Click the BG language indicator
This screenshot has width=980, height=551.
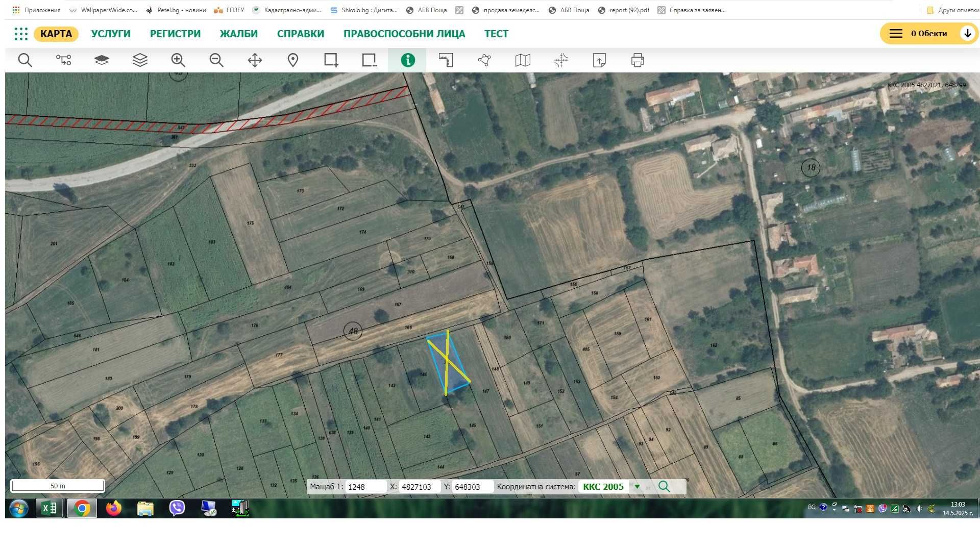(812, 507)
